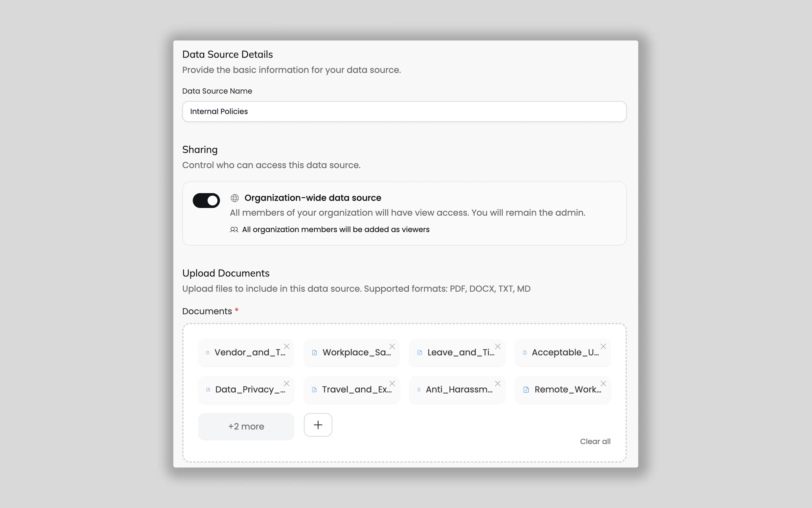
Task: Click Clear all to remove documents
Action: [595, 441]
